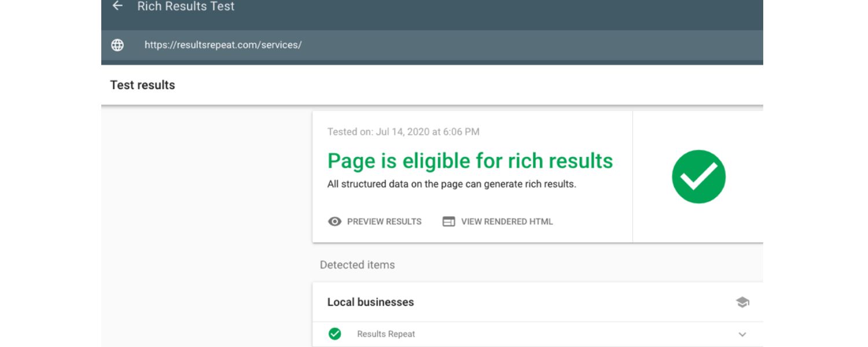868x347 pixels.
Task: Click the Test results heading
Action: point(142,85)
